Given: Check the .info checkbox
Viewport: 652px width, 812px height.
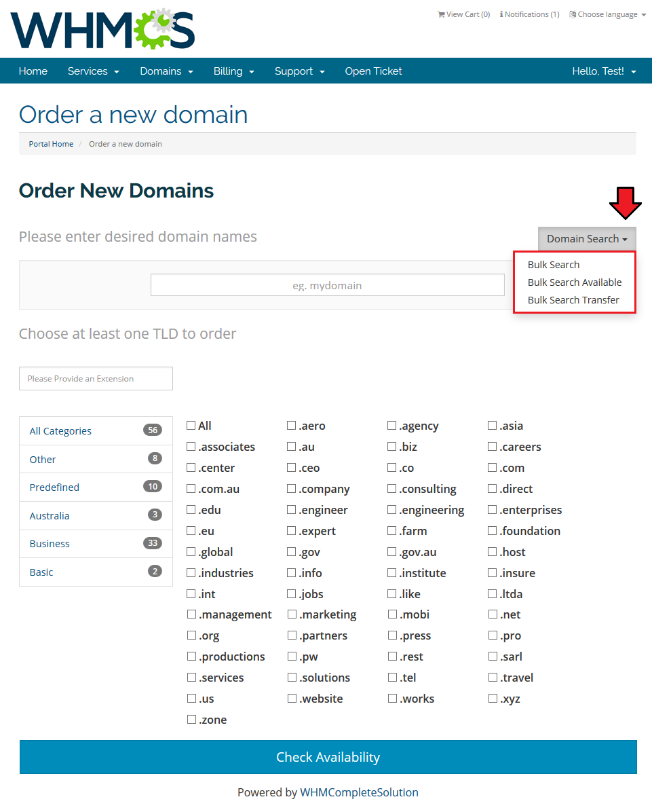Looking at the screenshot, I should click(291, 572).
